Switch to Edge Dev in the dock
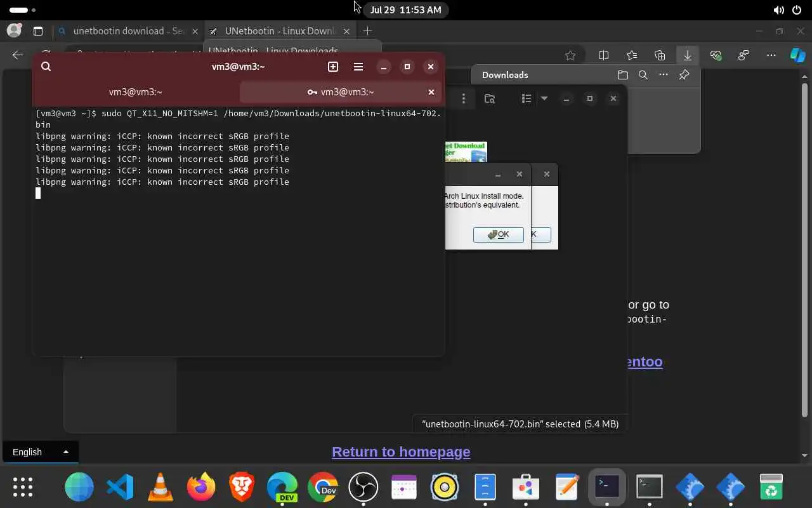 click(282, 487)
